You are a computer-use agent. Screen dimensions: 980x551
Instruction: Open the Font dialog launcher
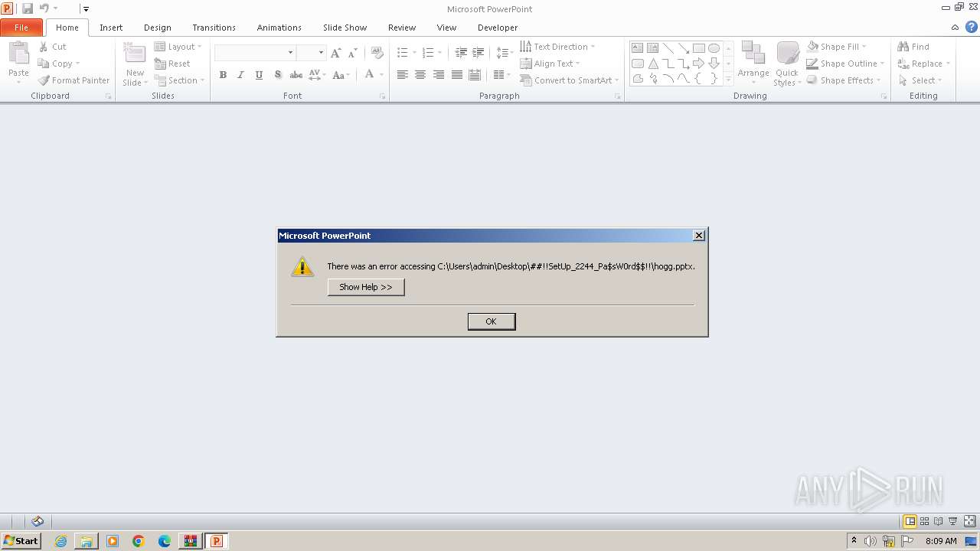383,96
